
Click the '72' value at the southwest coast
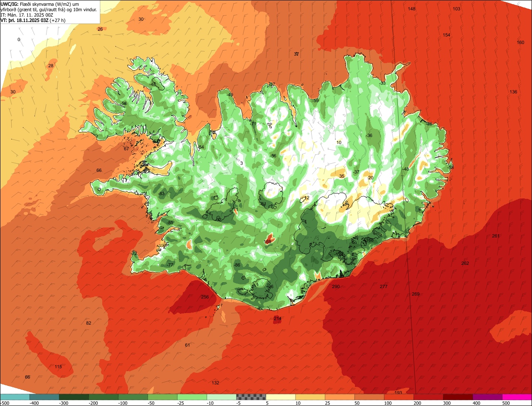[x=134, y=253]
